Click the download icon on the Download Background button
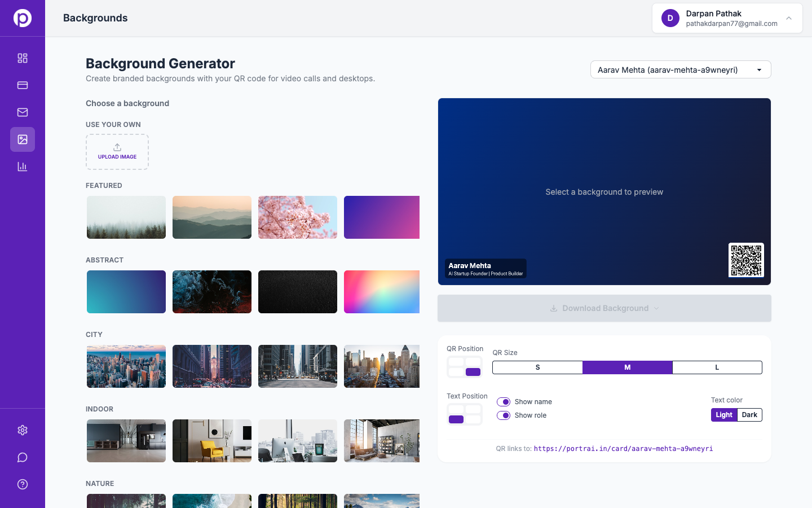 554,308
